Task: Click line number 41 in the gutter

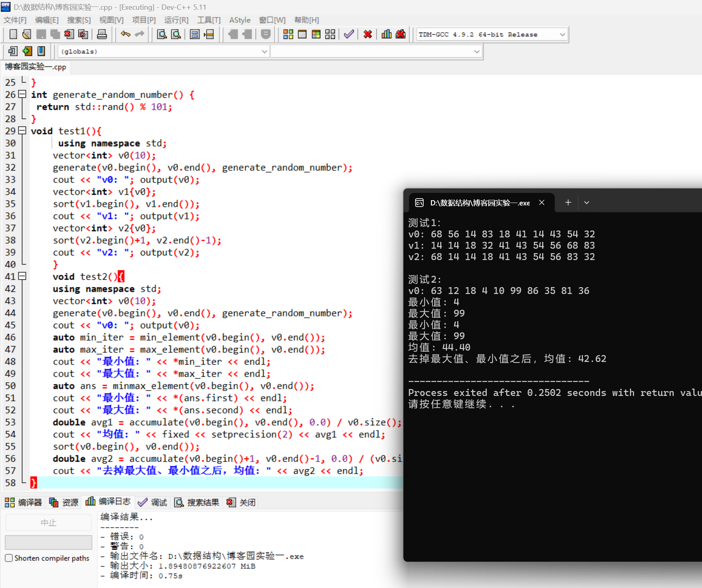Action: [10, 277]
